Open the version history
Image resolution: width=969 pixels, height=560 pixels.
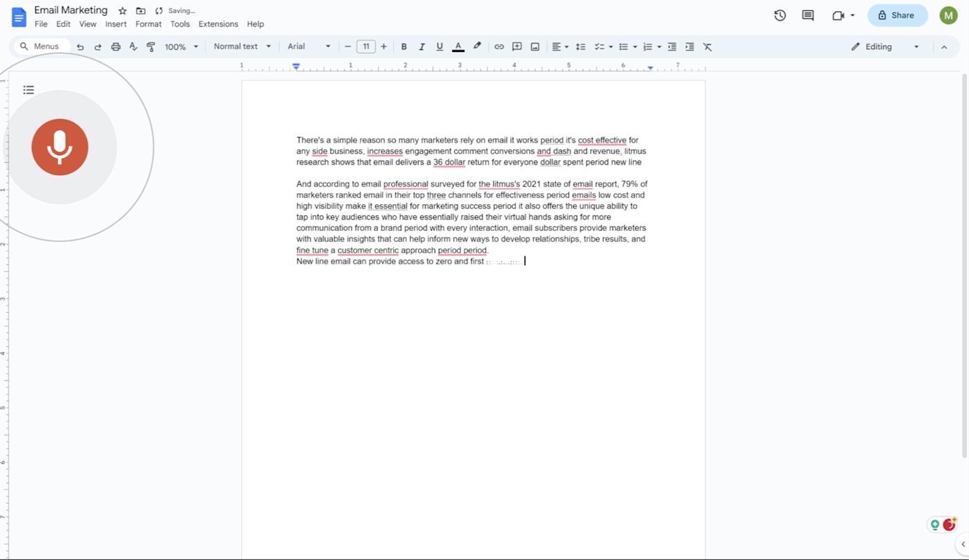[780, 15]
